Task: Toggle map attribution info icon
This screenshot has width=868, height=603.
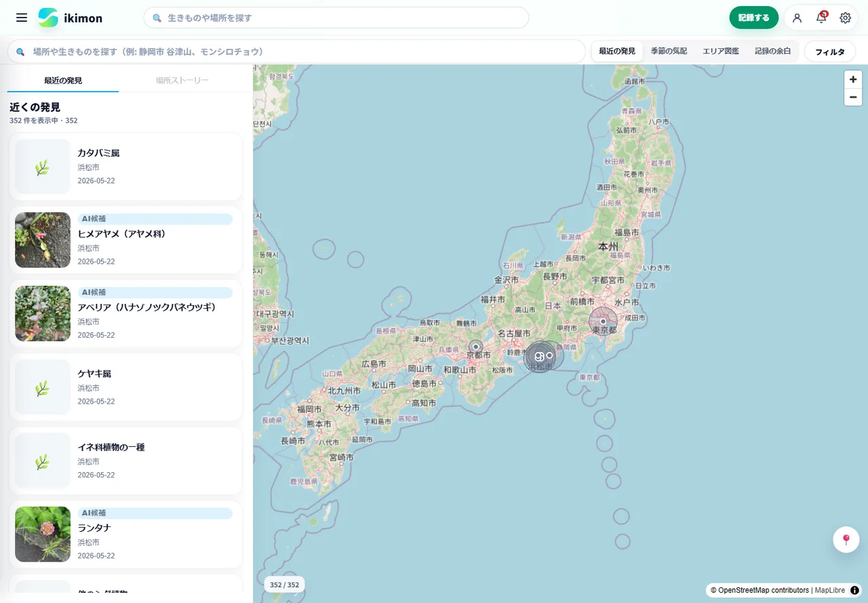Action: [x=855, y=590]
